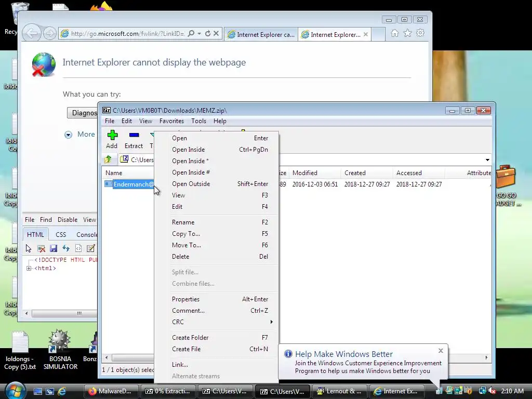Launch Internet Explorer from quick launch
532x399 pixels.
62,391
